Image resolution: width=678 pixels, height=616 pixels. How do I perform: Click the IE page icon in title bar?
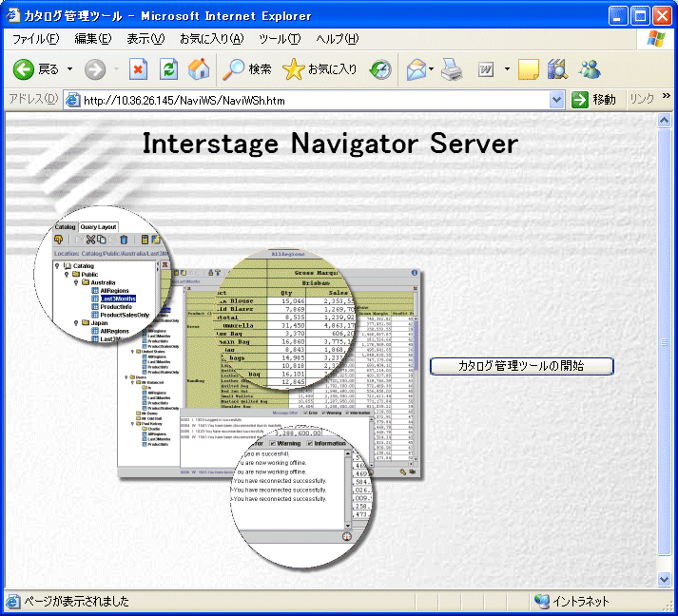12,15
